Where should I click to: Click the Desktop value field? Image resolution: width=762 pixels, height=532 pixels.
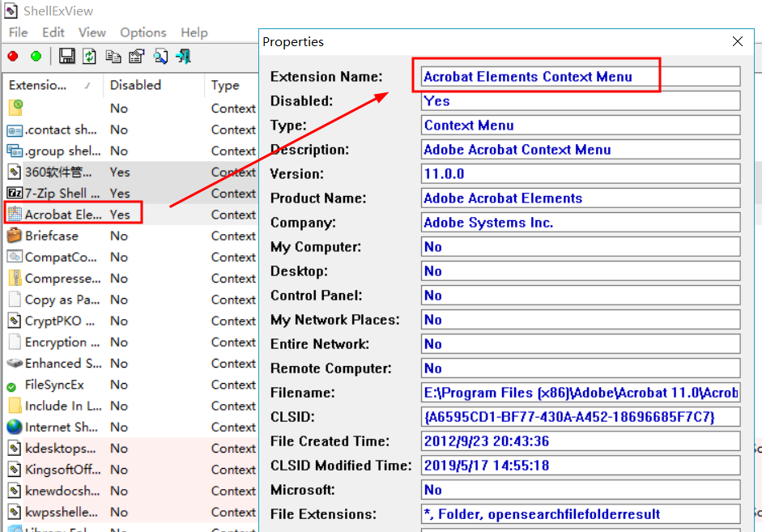[x=581, y=271]
